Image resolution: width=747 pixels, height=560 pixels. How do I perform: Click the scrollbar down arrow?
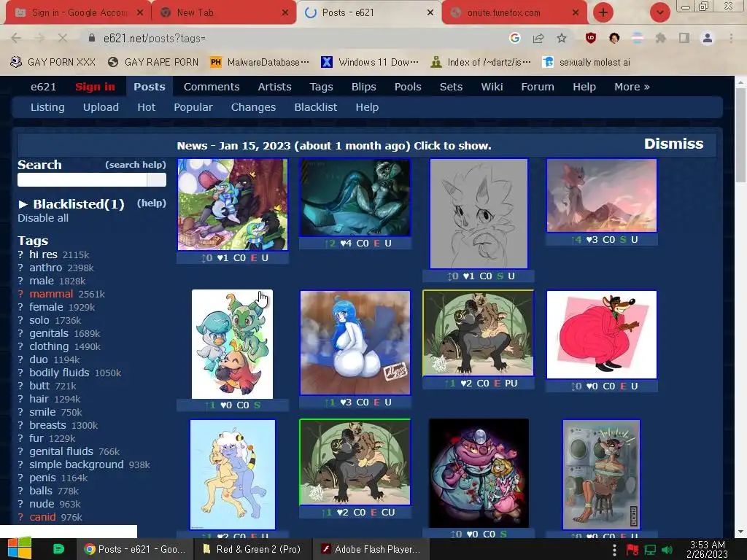[740, 532]
